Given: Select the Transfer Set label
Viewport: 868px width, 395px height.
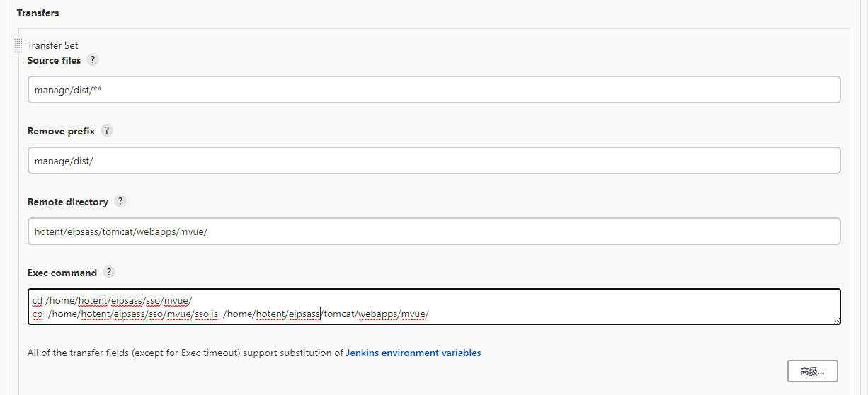Looking at the screenshot, I should click(52, 45).
